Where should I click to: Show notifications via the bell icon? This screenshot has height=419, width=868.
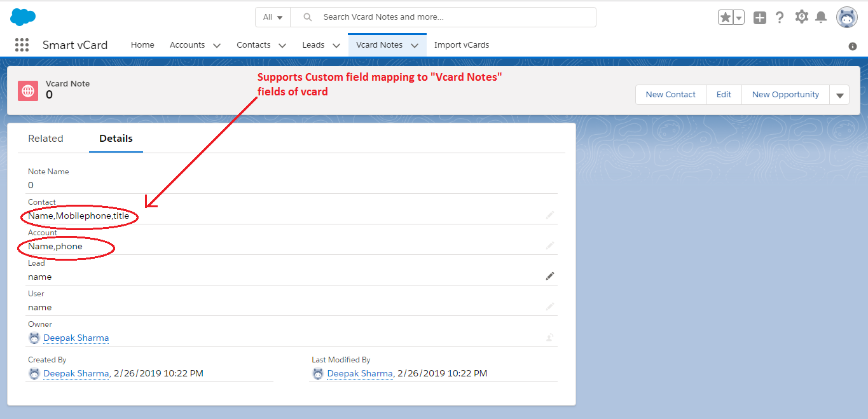[x=821, y=18]
